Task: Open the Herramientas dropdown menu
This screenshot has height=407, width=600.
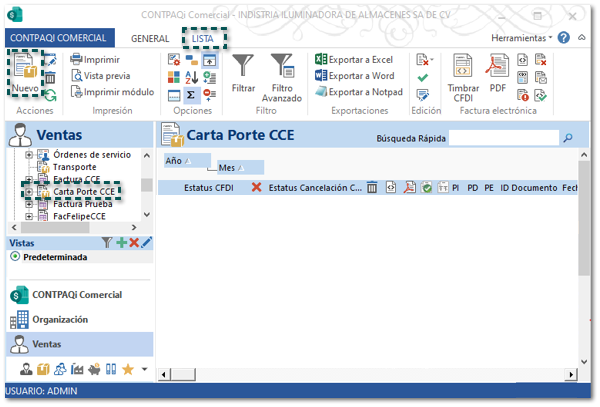Action: 521,37
